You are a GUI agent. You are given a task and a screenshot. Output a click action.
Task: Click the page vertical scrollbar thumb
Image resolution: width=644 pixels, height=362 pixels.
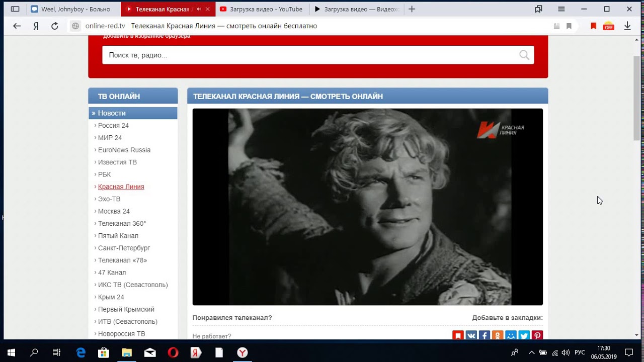(x=636, y=98)
